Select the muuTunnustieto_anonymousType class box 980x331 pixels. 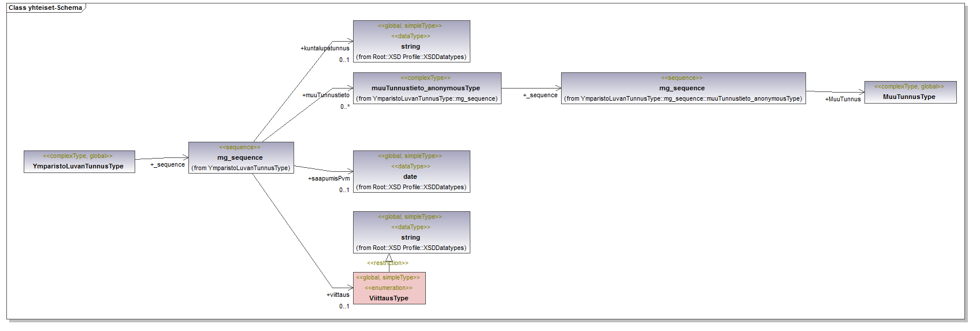(x=426, y=88)
